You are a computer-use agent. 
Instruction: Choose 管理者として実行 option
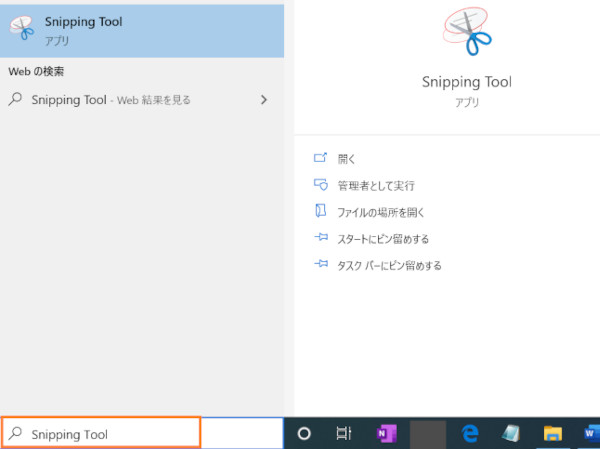pyautogui.click(x=376, y=186)
